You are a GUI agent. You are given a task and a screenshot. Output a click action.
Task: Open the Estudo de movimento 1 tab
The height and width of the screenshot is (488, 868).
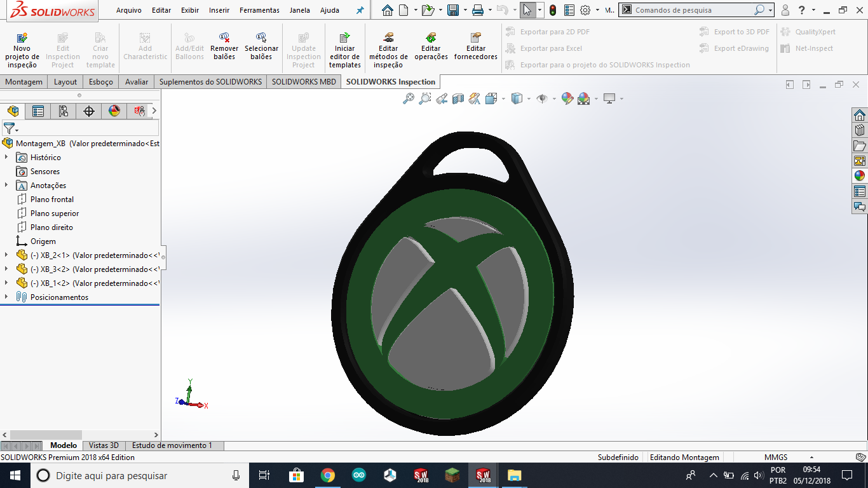coord(172,445)
